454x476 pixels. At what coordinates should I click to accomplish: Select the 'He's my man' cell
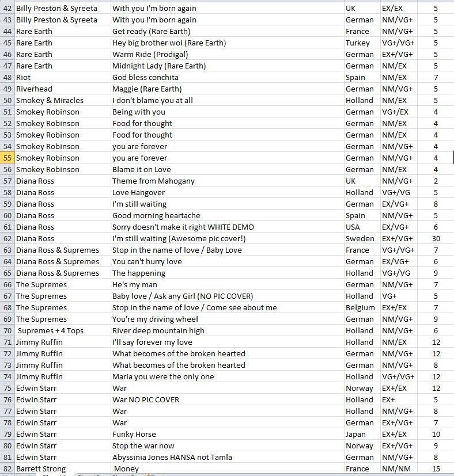pyautogui.click(x=228, y=285)
